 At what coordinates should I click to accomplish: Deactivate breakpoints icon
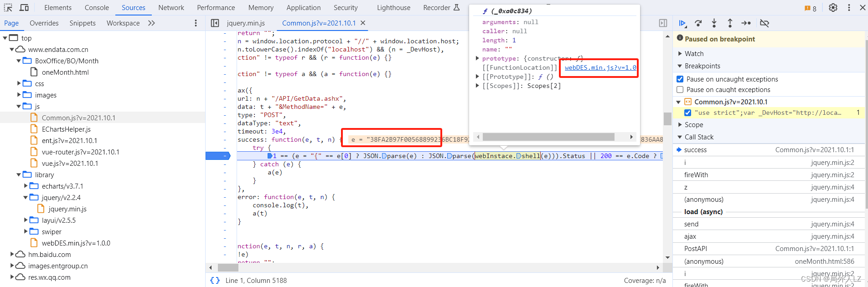tap(765, 23)
